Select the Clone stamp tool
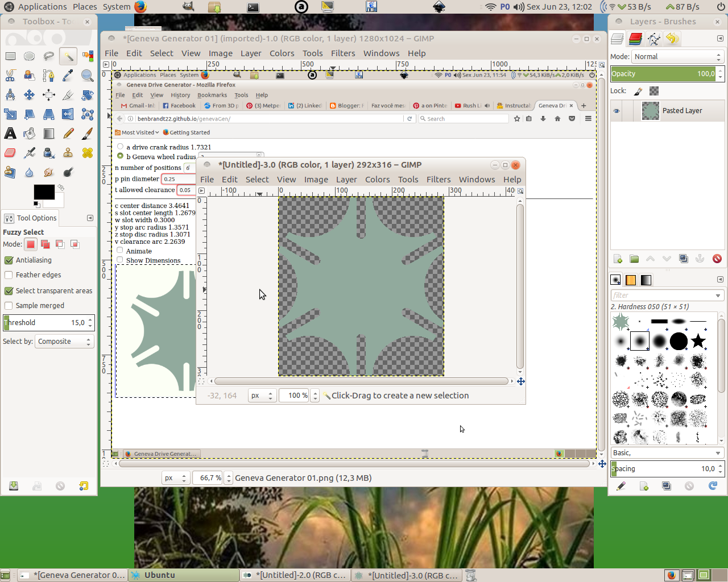This screenshot has width=728, height=582. tap(68, 153)
